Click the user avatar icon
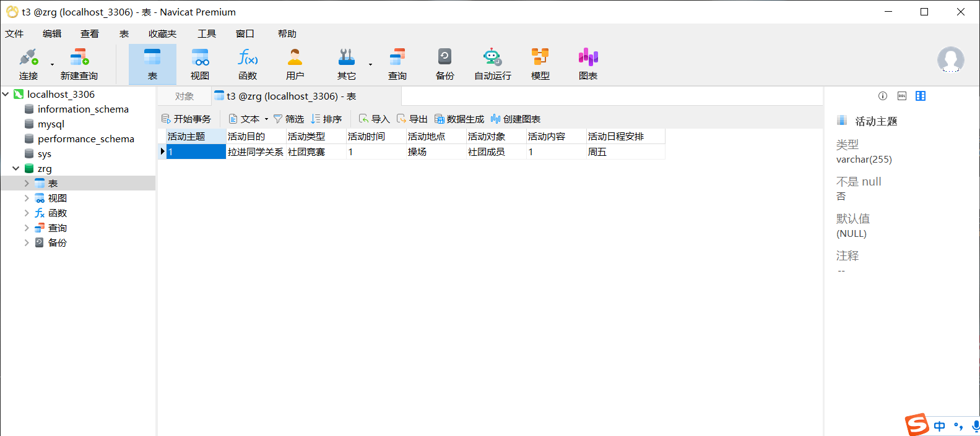The width and height of the screenshot is (980, 436). 950,60
